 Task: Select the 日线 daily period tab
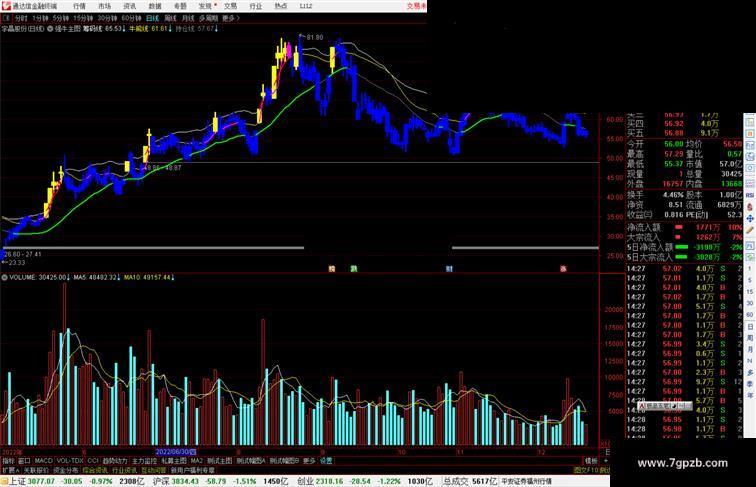click(152, 18)
